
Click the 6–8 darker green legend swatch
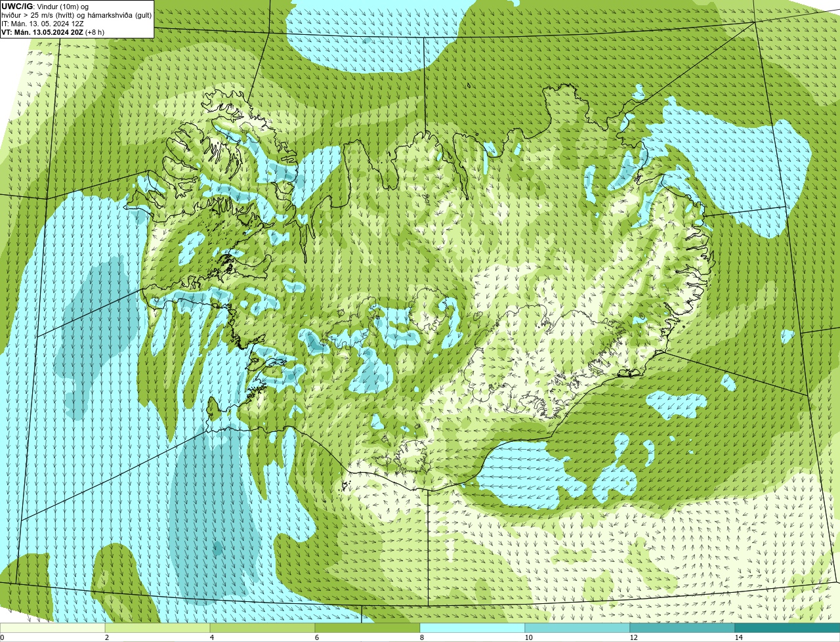pyautogui.click(x=367, y=628)
